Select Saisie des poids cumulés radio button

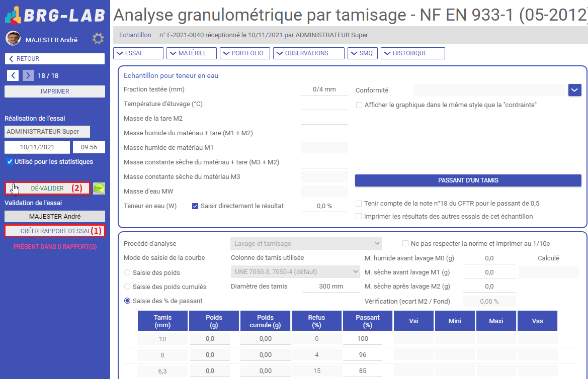click(x=127, y=287)
